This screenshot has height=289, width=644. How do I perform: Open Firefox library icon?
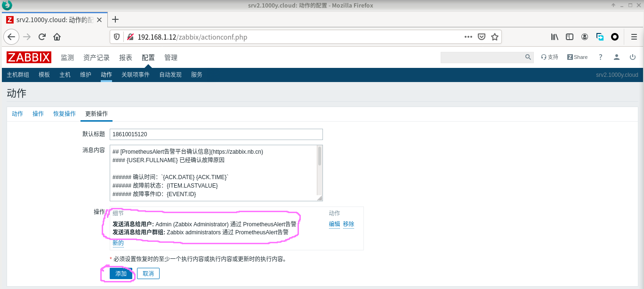tap(555, 37)
